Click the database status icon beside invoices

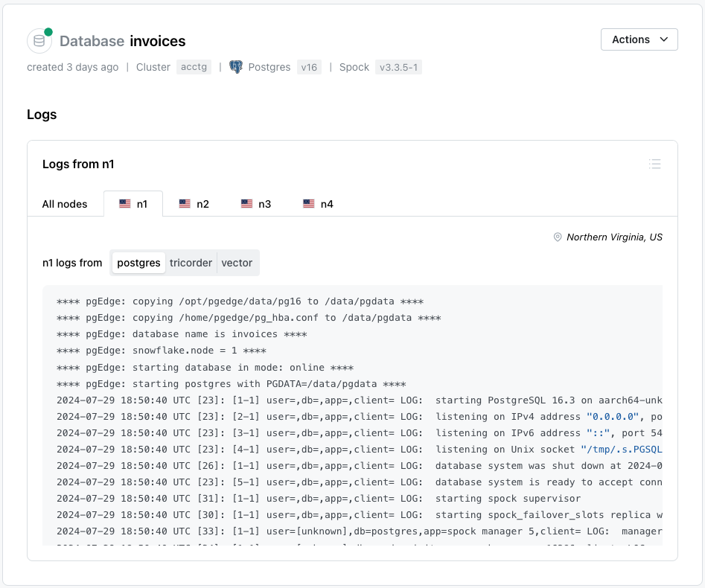(39, 41)
